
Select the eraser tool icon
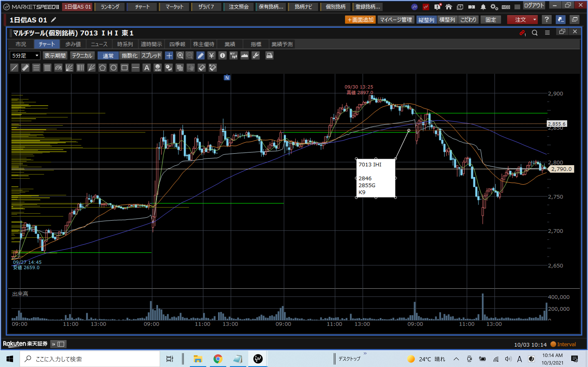[202, 68]
